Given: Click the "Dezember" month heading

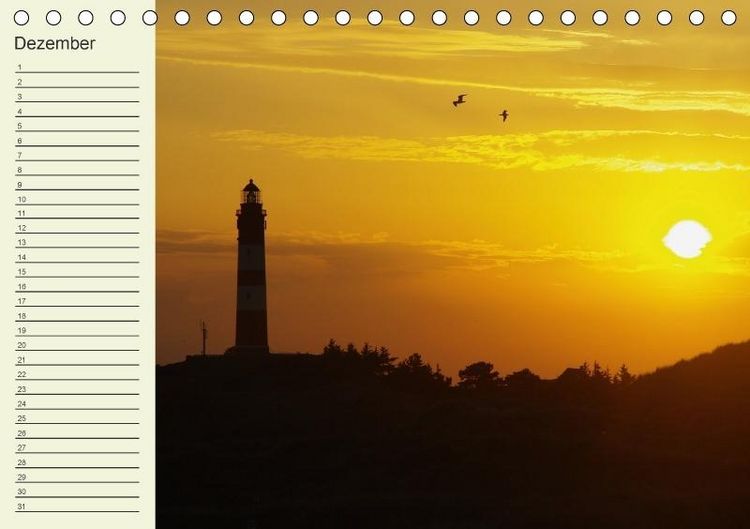Looking at the screenshot, I should (x=55, y=44).
